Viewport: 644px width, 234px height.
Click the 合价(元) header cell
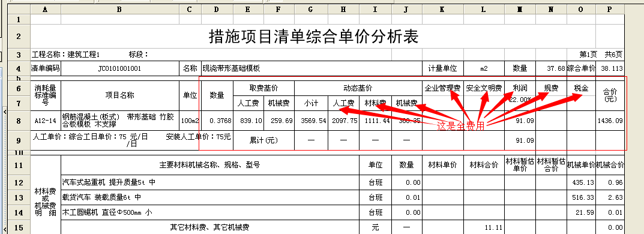coord(610,95)
